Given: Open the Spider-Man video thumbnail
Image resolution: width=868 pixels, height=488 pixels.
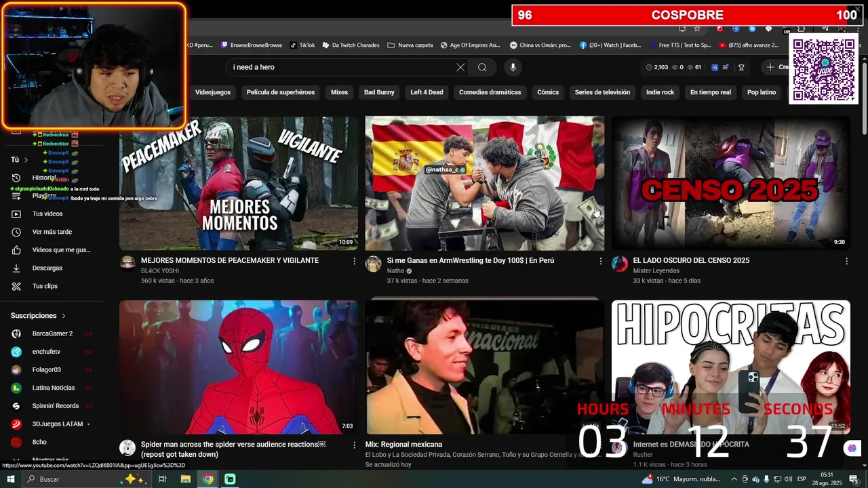Looking at the screenshot, I should (239, 367).
